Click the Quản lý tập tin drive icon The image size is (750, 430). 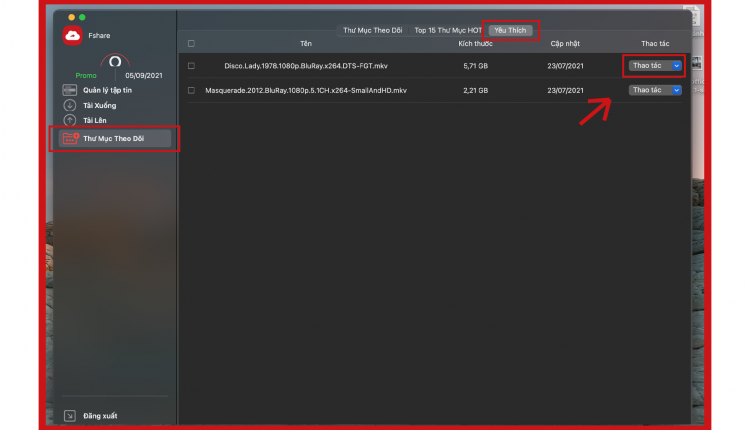pyautogui.click(x=69, y=90)
